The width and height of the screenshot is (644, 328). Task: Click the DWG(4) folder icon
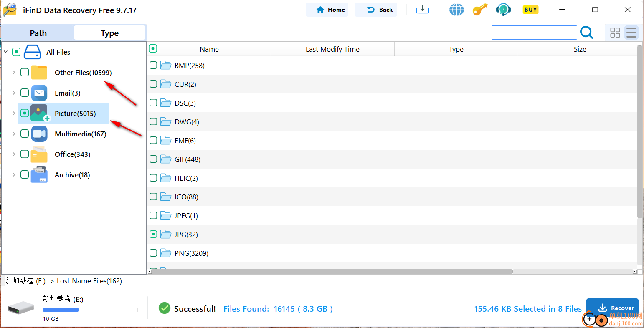pyautogui.click(x=166, y=122)
